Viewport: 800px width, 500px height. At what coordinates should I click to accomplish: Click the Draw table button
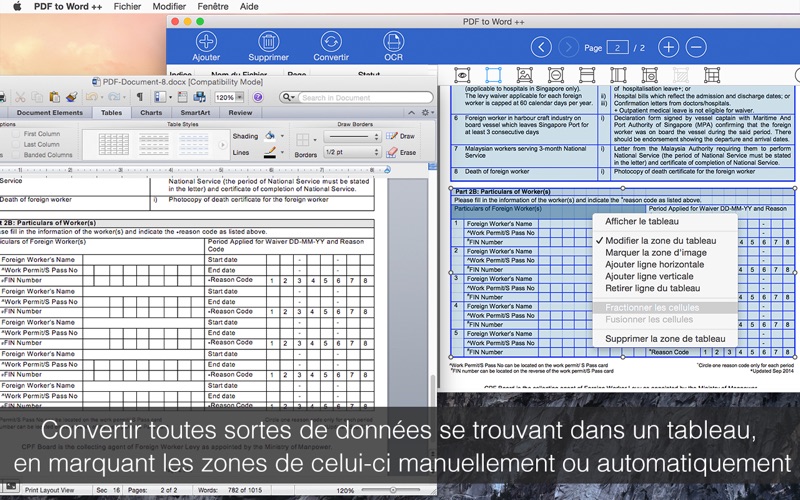tap(401, 136)
